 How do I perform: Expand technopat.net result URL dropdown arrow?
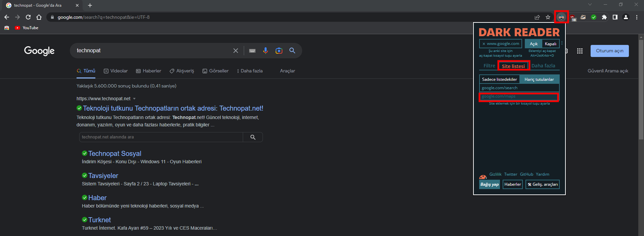(x=134, y=99)
